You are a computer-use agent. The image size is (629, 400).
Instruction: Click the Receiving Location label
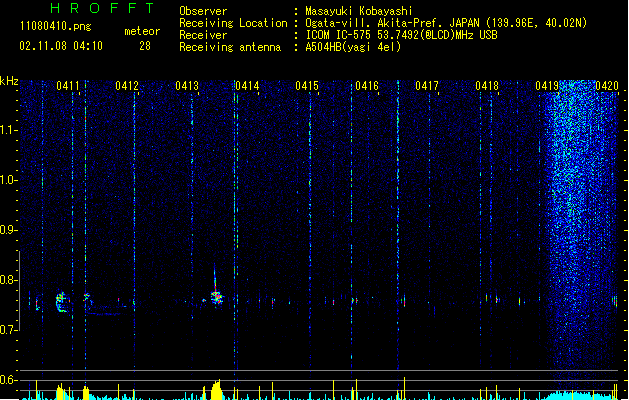[233, 23]
